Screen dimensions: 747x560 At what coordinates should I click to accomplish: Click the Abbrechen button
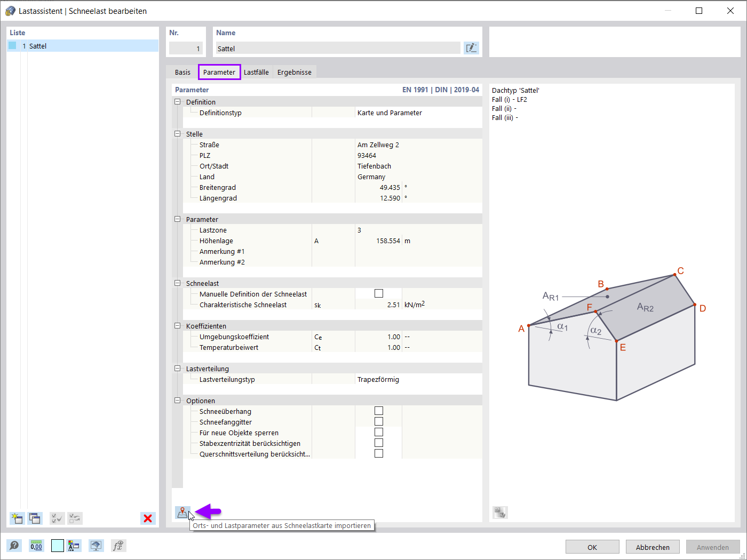coord(653,547)
